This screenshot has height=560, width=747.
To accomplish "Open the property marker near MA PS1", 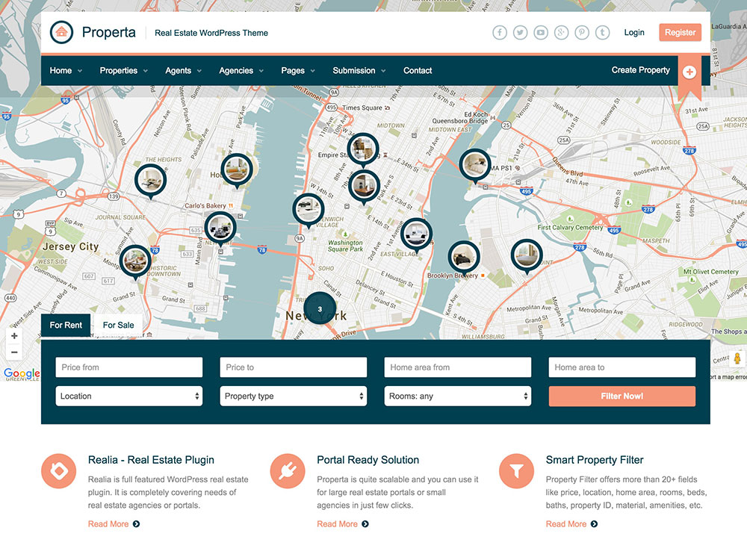I will pos(475,166).
